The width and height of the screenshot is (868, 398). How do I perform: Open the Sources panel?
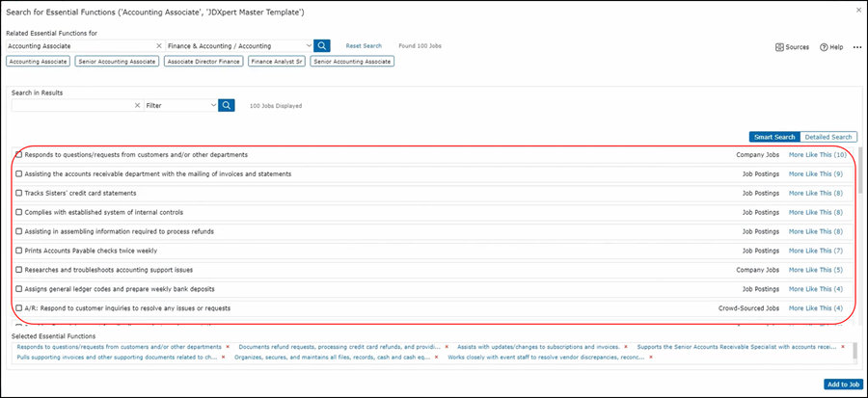pyautogui.click(x=792, y=46)
